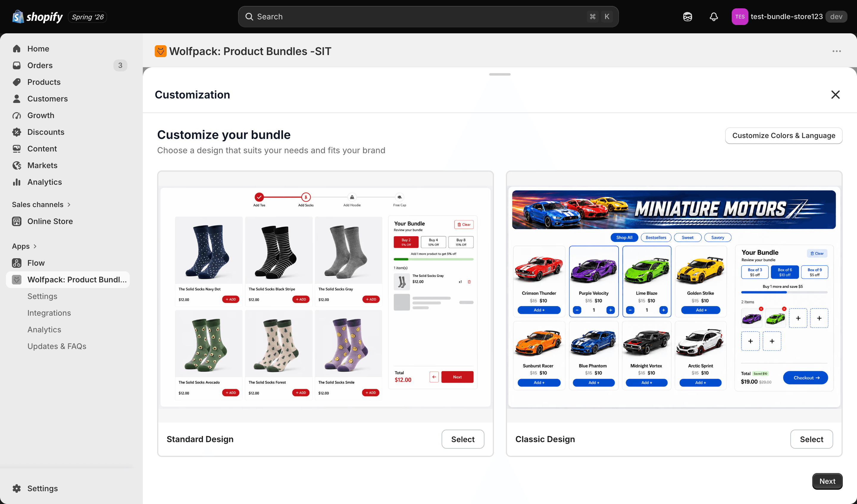Close the Customization panel
This screenshot has height=504, width=857.
[x=835, y=95]
